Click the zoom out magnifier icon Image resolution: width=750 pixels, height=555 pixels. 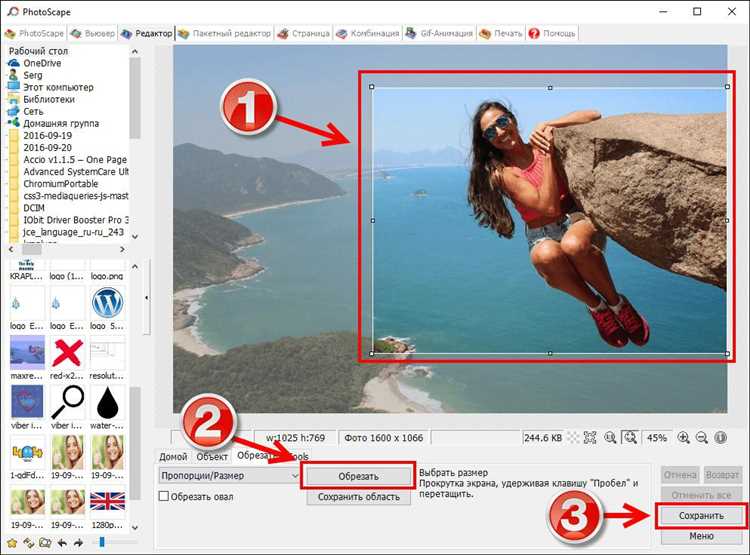[702, 437]
